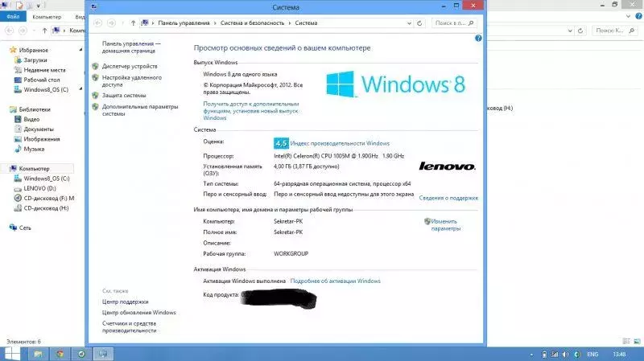The height and width of the screenshot is (361, 644).
Task: Open Файл tab in Explorer window
Action: (x=13, y=16)
